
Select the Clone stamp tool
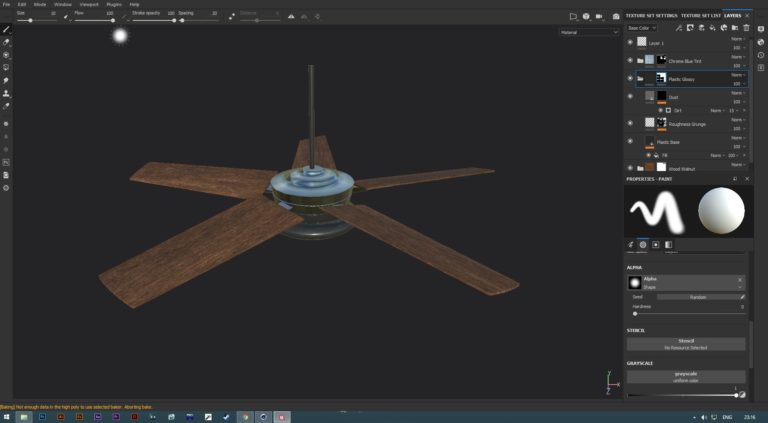(x=6, y=93)
